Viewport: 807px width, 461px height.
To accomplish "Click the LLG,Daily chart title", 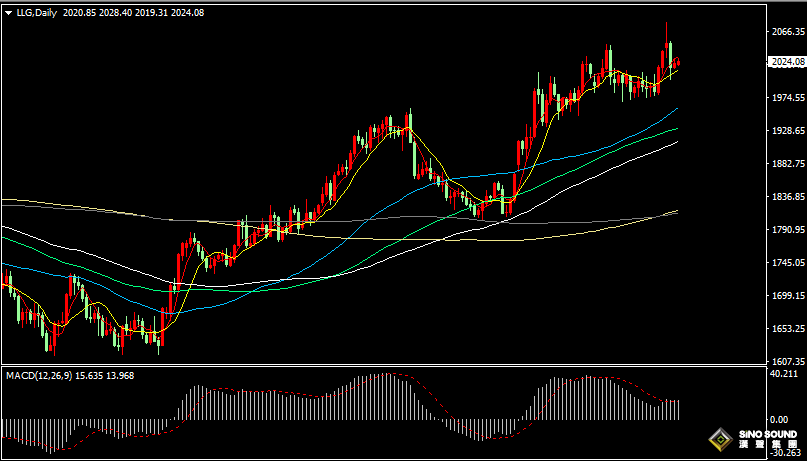I will click(x=36, y=13).
